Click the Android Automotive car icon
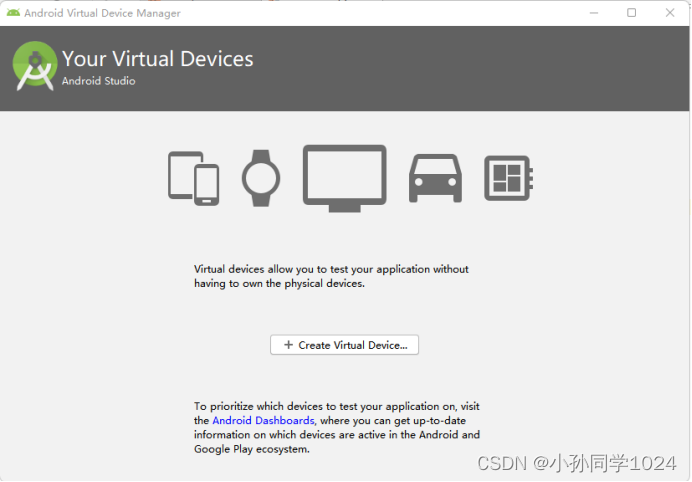 436,178
